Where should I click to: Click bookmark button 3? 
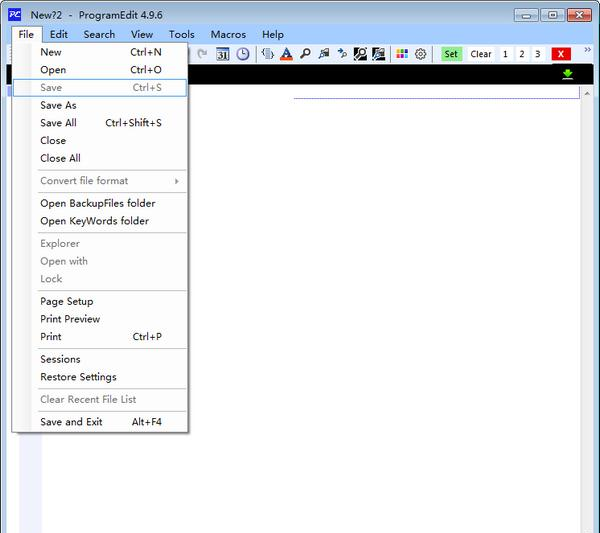point(538,54)
